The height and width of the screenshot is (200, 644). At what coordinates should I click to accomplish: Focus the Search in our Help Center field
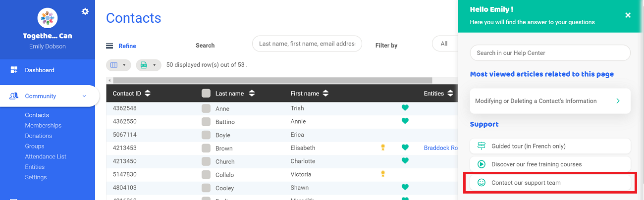(550, 53)
